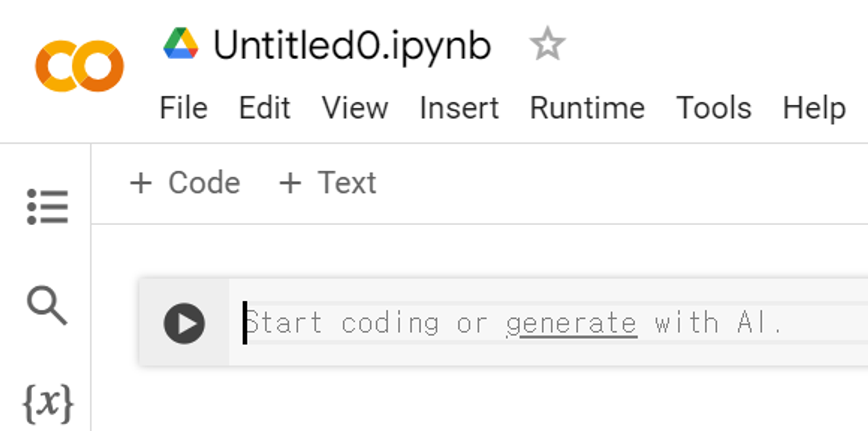
Task: Open the Find and replace search panel
Action: pyautogui.click(x=47, y=305)
